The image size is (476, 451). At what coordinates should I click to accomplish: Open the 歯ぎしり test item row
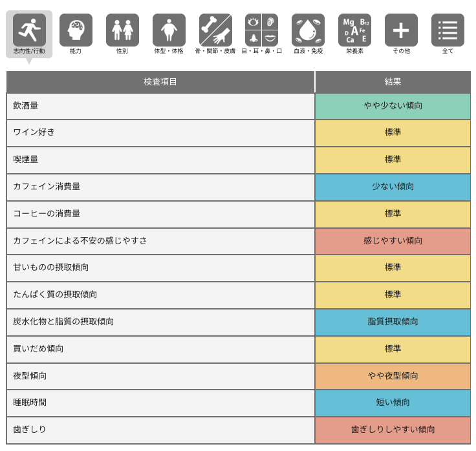pos(30,430)
